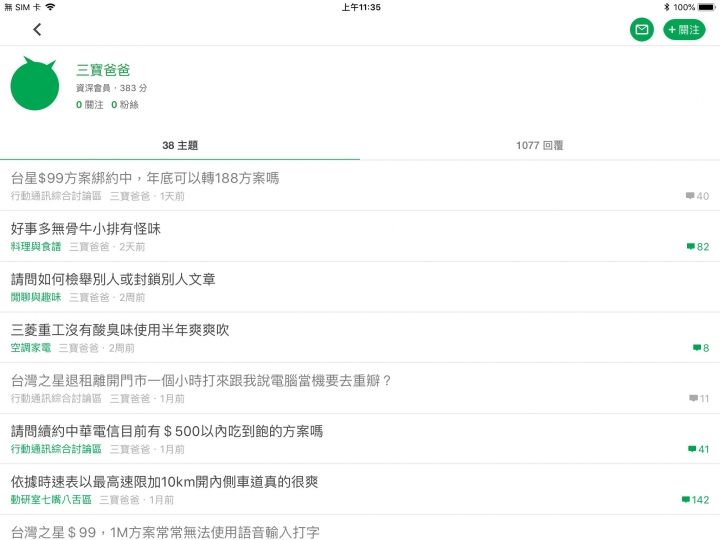The height and width of the screenshot is (540, 720).
Task: Tap the username 三寶爸爸 heading
Action: pos(103,70)
